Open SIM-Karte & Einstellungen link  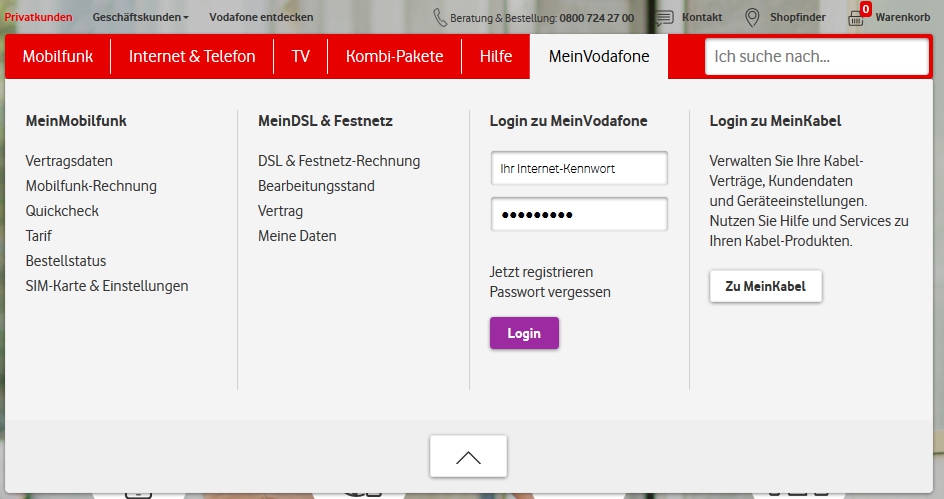[x=107, y=286]
